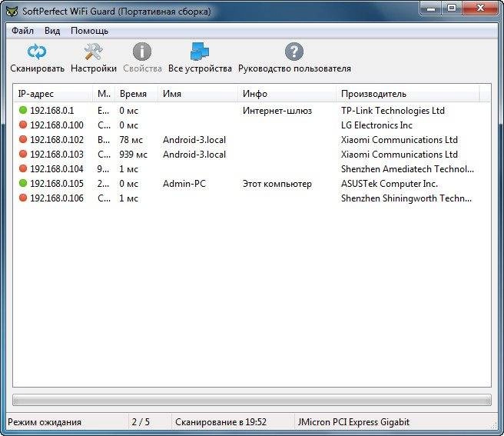Open Руководство пользователя help icon
This screenshot has height=436, width=504.
[x=294, y=52]
